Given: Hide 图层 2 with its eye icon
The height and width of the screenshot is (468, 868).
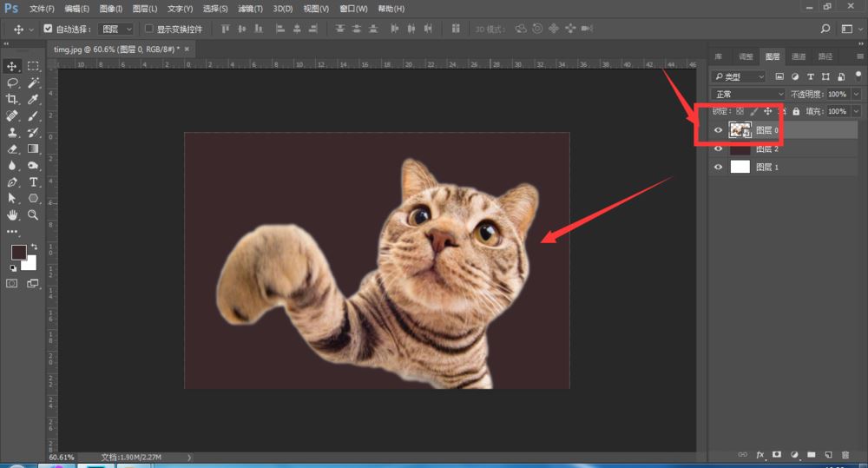Looking at the screenshot, I should [x=718, y=148].
